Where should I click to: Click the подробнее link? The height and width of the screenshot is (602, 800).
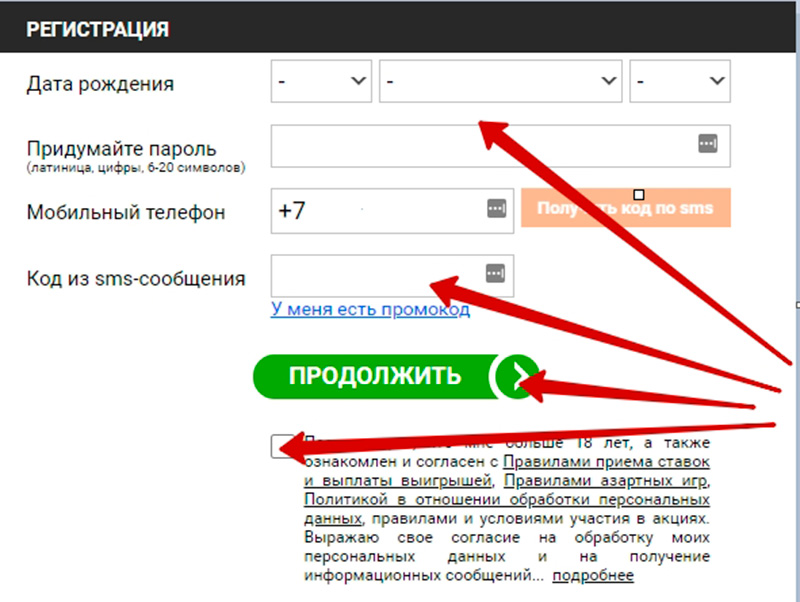(593, 576)
